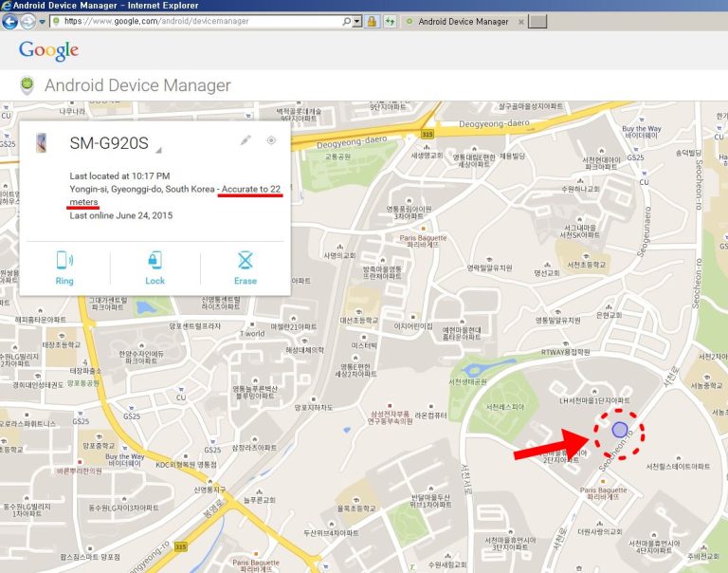The height and width of the screenshot is (573, 728).
Task: Click the locate device crosshair icon
Action: pos(271,140)
